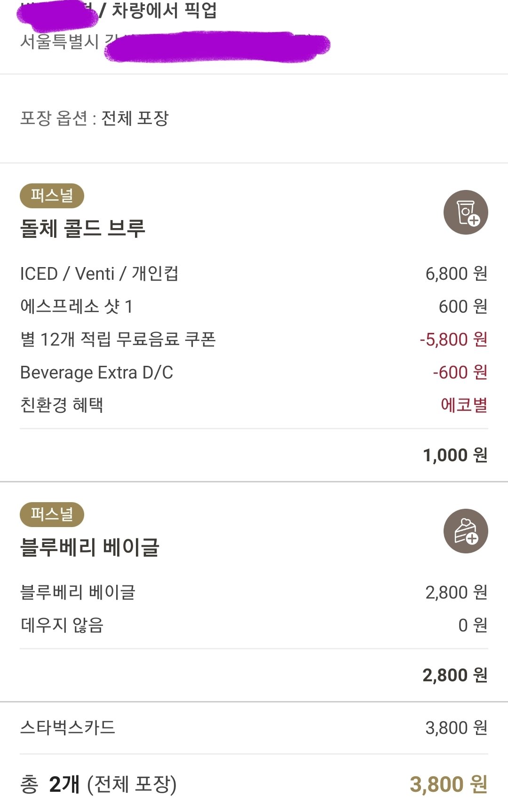Viewport: 508px width, 812px height.
Task: Tap the gold 3,800 원 total amount
Action: 449,784
